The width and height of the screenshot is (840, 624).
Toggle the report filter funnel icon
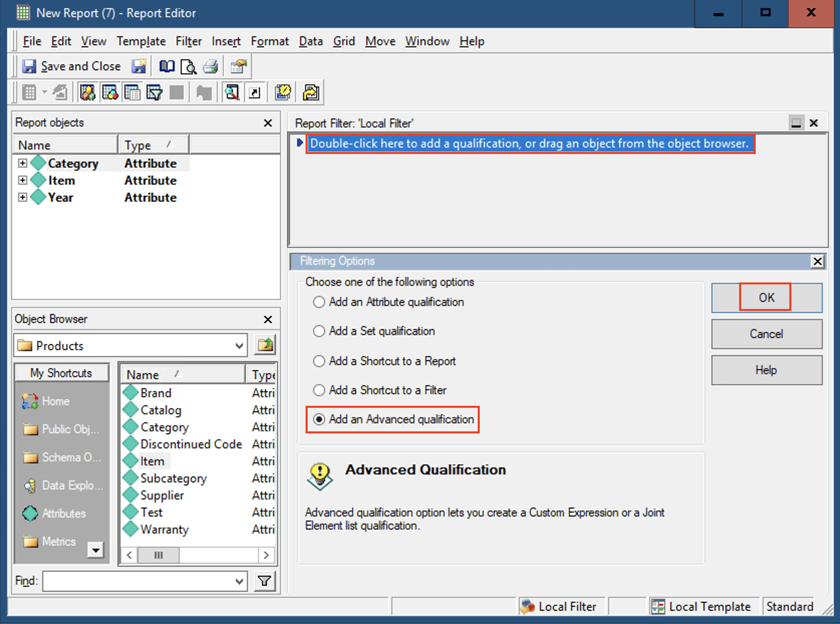[154, 92]
